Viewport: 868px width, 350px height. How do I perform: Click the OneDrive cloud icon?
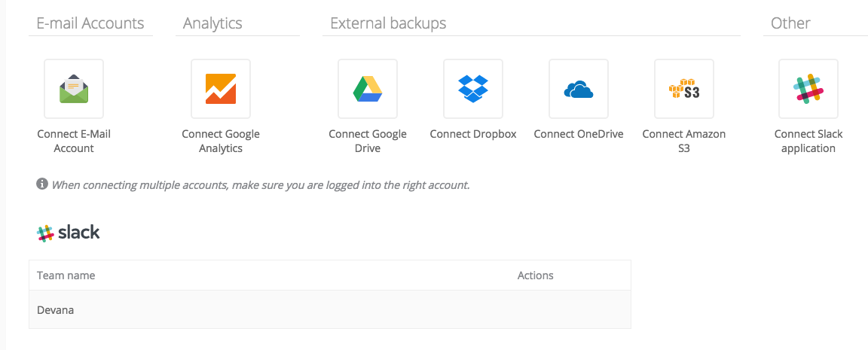coord(579,90)
